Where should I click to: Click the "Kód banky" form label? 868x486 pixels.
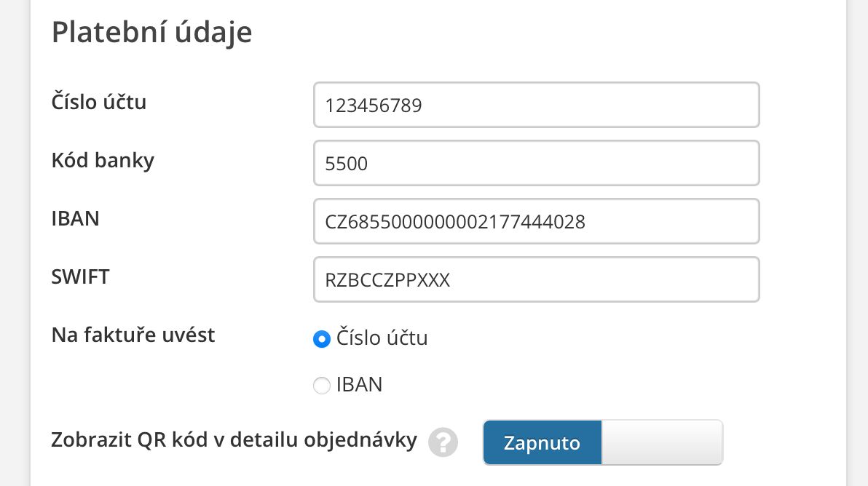click(x=103, y=160)
